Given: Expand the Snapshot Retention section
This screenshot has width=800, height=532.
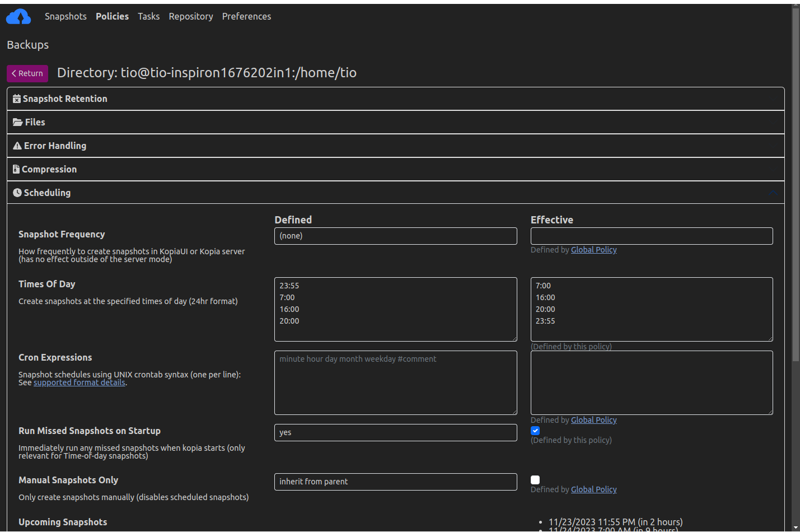Looking at the screenshot, I should pos(396,99).
